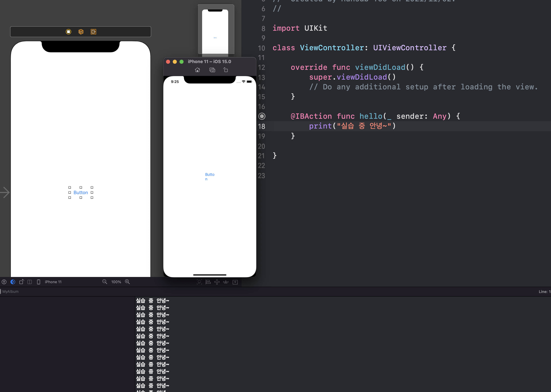Click the Exit icon in scene dock
Screen dimensions: 551x392
point(93,32)
